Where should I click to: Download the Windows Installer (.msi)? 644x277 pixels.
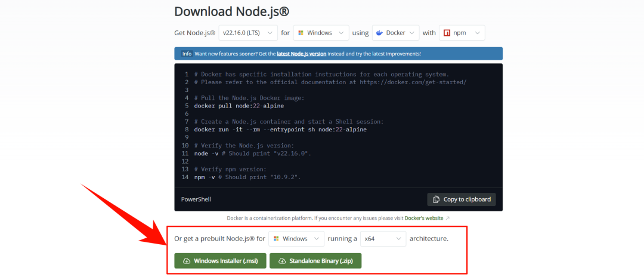pos(220,260)
